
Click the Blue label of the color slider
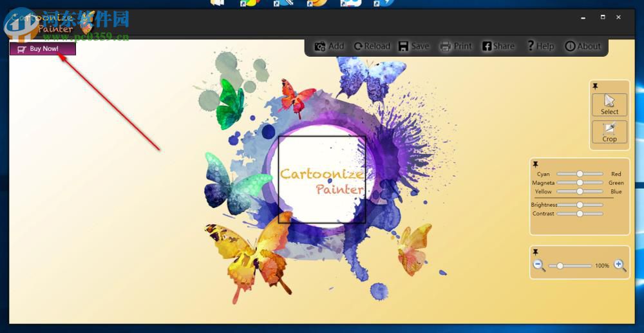coord(616,191)
